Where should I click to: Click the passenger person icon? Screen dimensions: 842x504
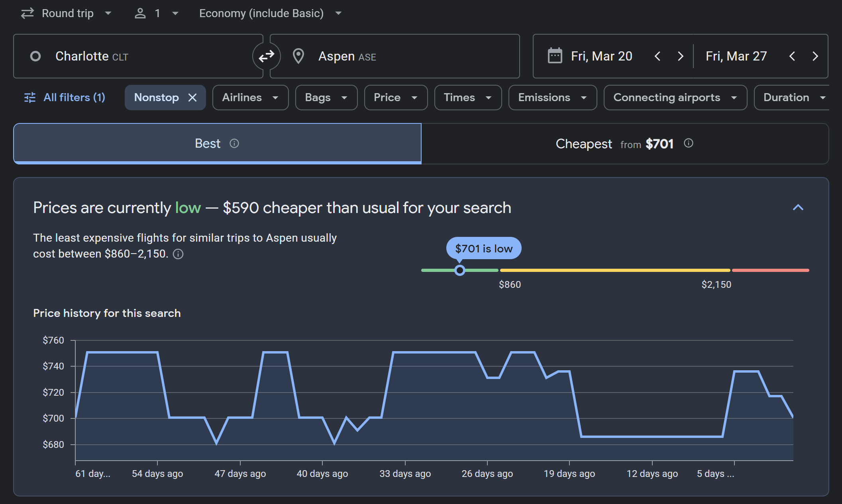(140, 13)
